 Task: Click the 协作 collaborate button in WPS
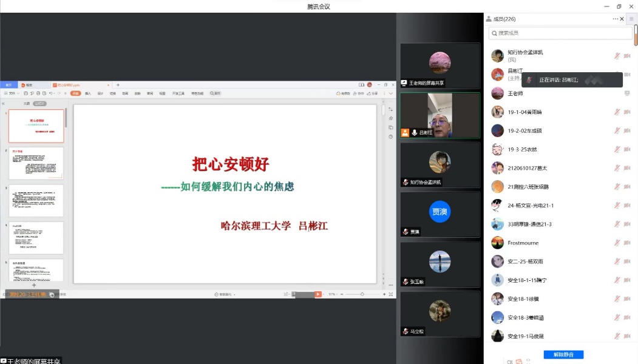(360, 93)
